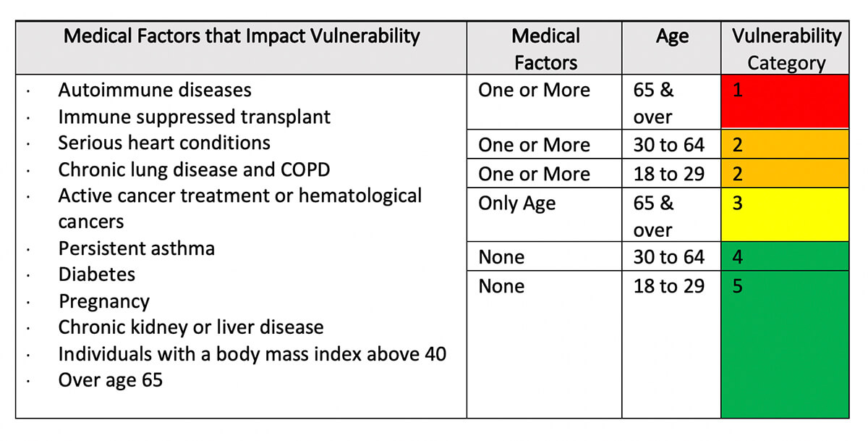This screenshot has height=441, width=868.
Task: Select the narrow 'Medical Factors' column header
Action: tap(545, 49)
